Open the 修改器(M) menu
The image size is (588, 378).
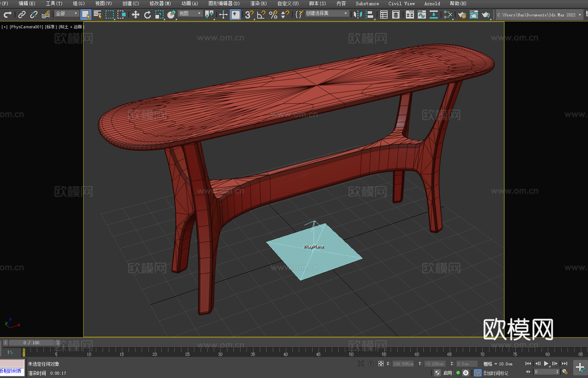(160, 3)
